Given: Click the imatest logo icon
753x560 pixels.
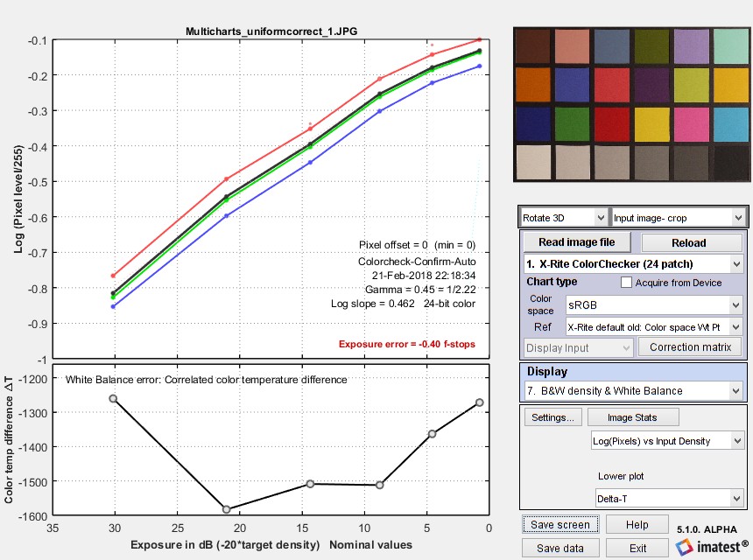Looking at the screenshot, I should [x=684, y=547].
